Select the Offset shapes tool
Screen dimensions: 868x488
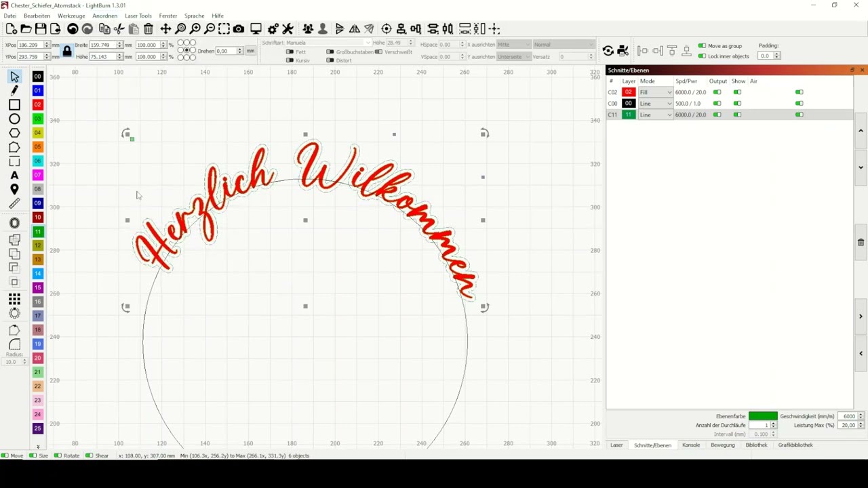coord(14,223)
